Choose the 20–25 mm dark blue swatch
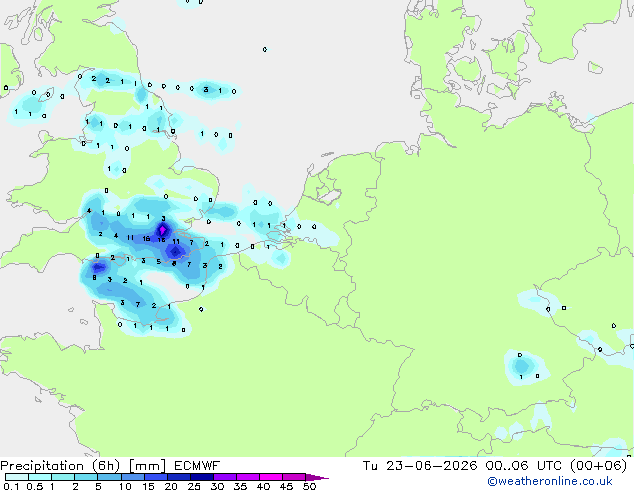This screenshot has width=634, height=490. (178, 477)
